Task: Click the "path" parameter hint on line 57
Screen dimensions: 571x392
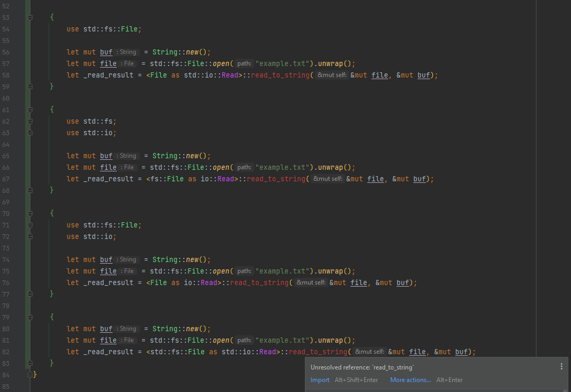Action: point(244,63)
